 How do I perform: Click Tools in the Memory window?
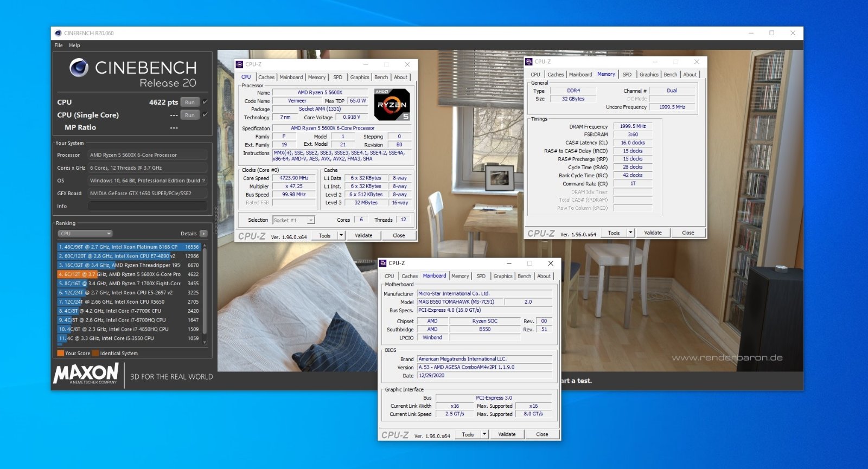coord(614,233)
